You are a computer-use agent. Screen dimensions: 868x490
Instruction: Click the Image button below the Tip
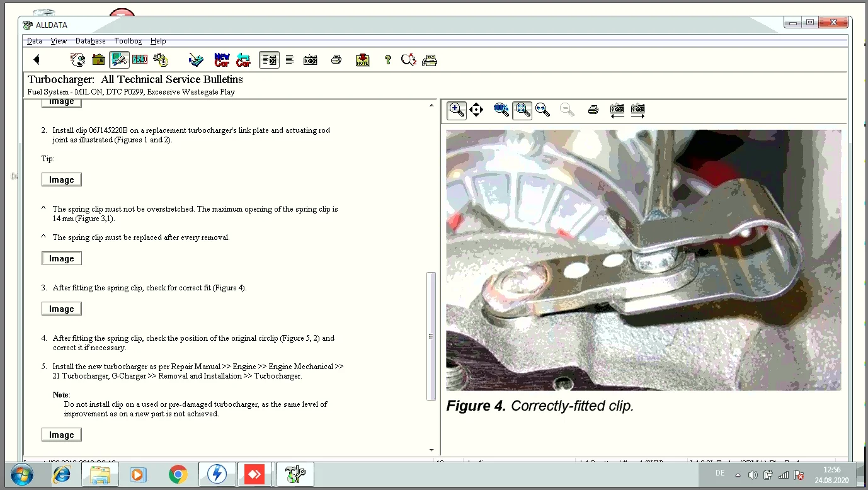pyautogui.click(x=62, y=180)
